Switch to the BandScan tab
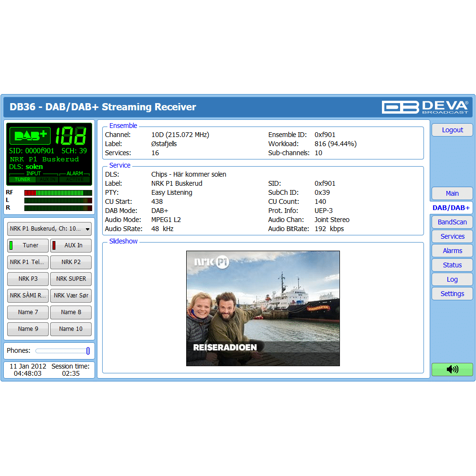The height and width of the screenshot is (476, 476). tap(452, 222)
